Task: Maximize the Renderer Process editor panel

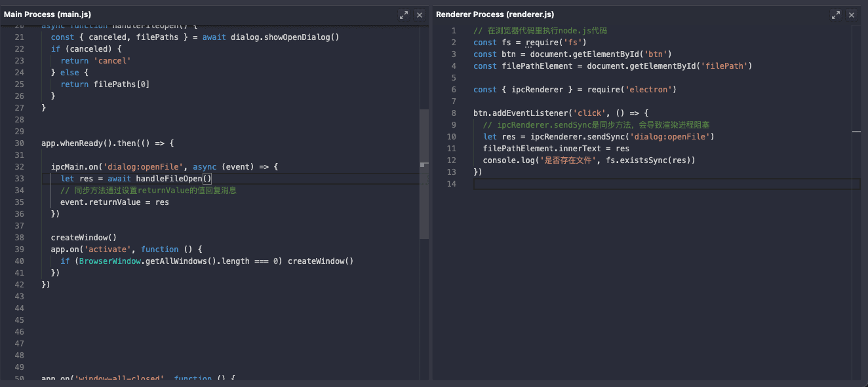Action: (x=835, y=14)
